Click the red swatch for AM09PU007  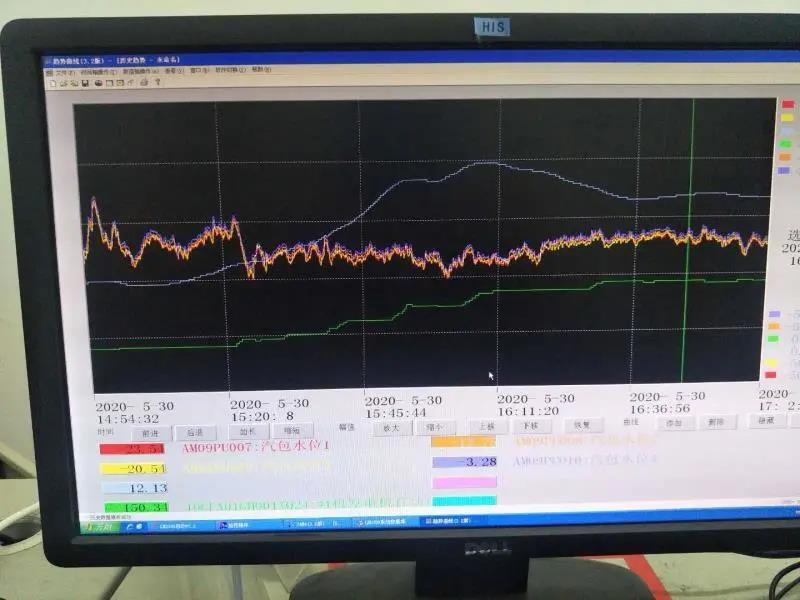tap(134, 449)
